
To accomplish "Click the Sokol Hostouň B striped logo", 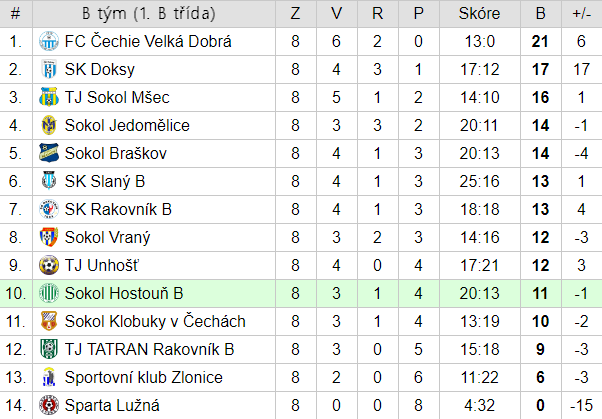I will pyautogui.click(x=49, y=293).
